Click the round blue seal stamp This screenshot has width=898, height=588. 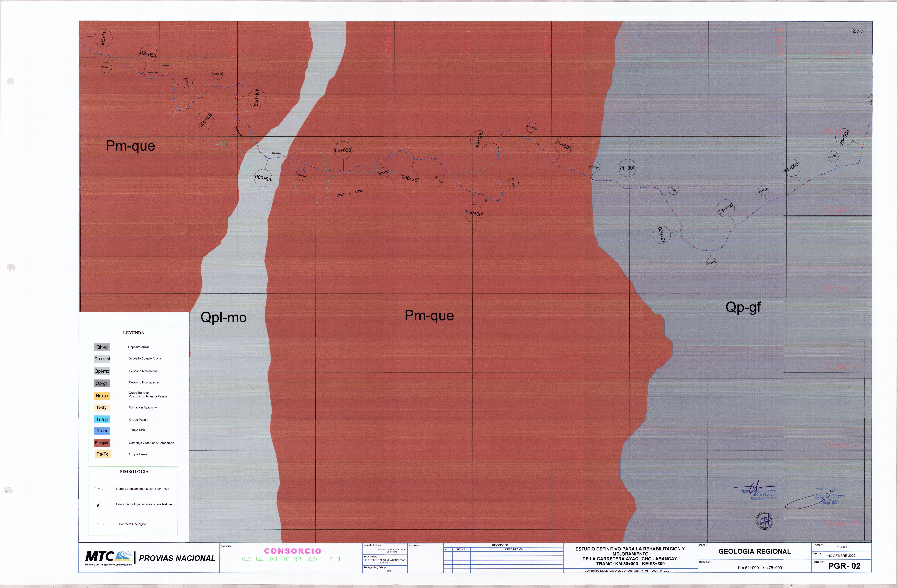[764, 521]
